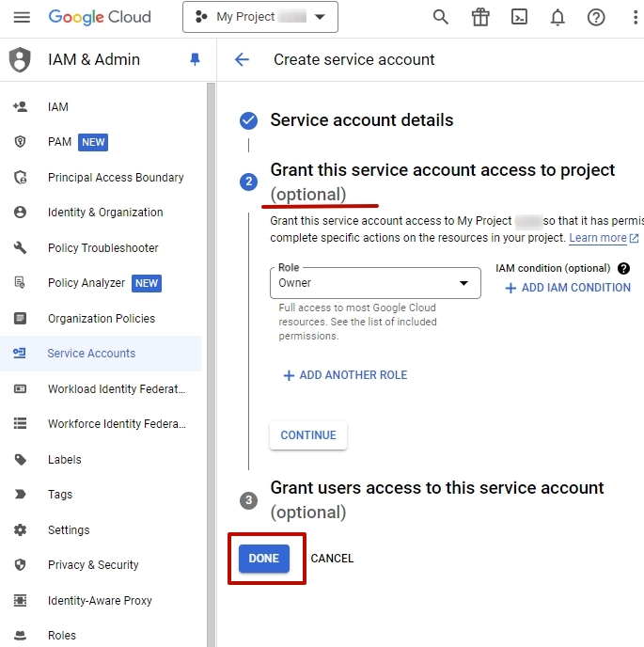Open IAM in the sidebar
The image size is (644, 647).
(x=102, y=107)
